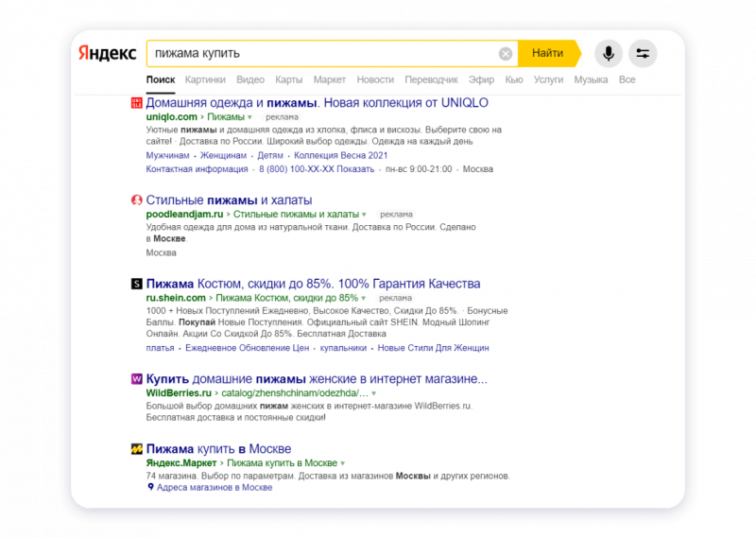Expand the dropdown arrow after ru.shein.com path
Viewport: 756px width, 538px height.
click(364, 298)
